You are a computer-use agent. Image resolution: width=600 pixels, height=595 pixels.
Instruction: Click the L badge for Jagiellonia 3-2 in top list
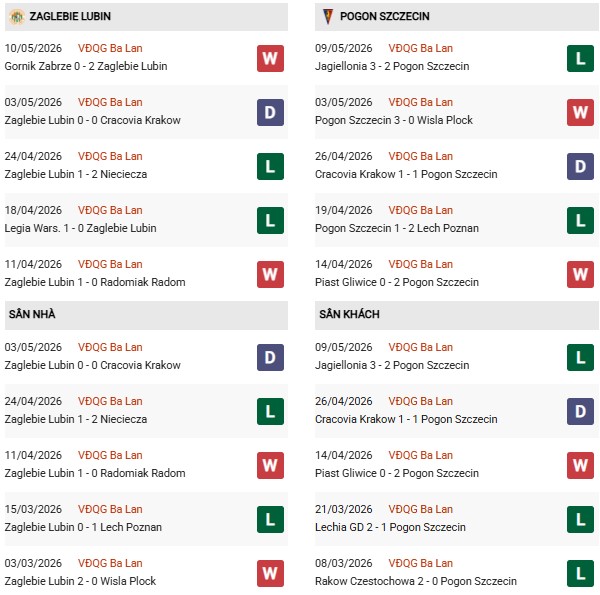click(580, 59)
